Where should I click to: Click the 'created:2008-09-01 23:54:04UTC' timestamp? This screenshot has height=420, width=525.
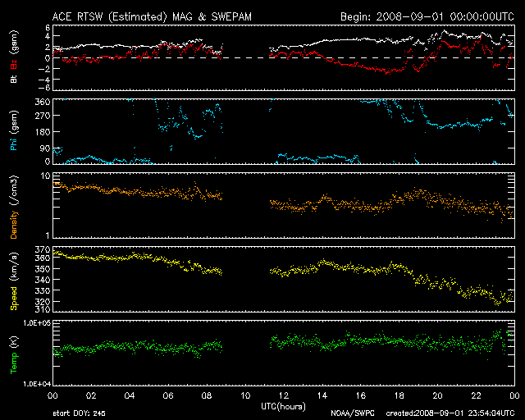(450, 413)
